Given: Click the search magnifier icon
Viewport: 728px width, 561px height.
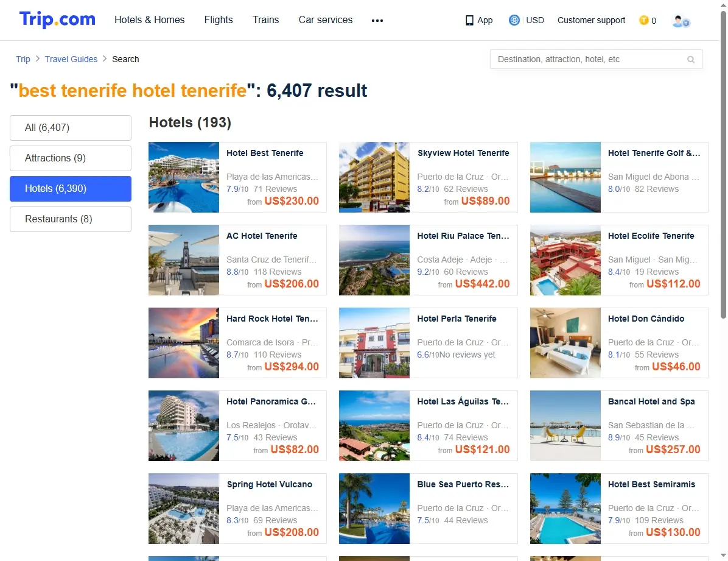Looking at the screenshot, I should pyautogui.click(x=691, y=60).
